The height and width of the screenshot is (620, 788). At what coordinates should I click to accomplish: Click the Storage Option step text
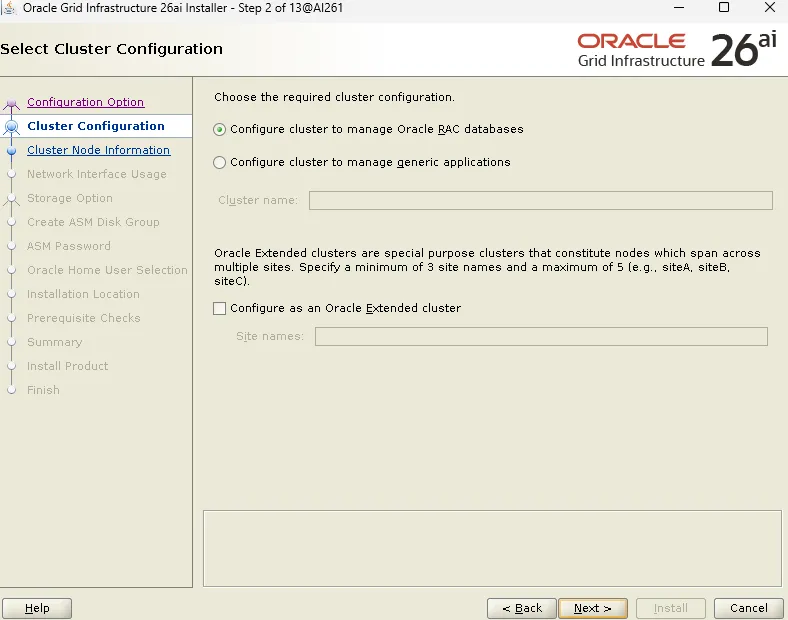click(x=70, y=198)
